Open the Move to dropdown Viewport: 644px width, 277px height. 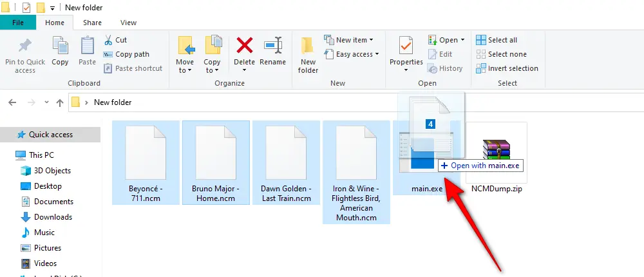pyautogui.click(x=185, y=55)
